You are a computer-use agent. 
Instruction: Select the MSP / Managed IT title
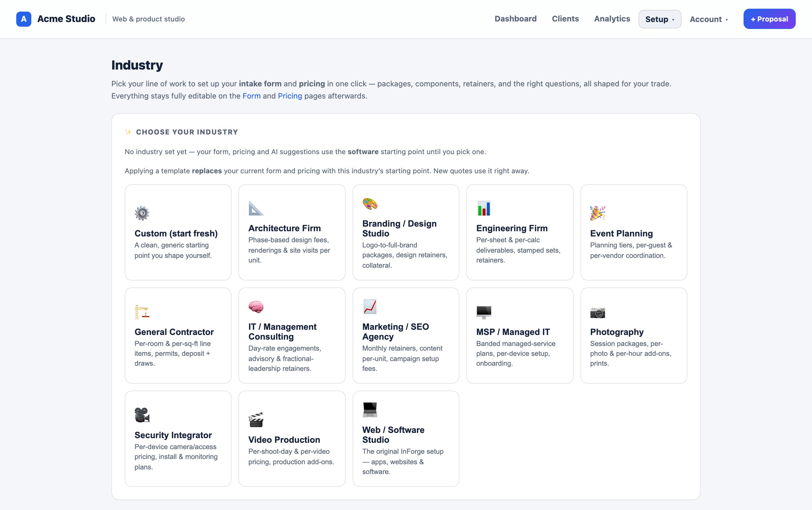click(513, 332)
